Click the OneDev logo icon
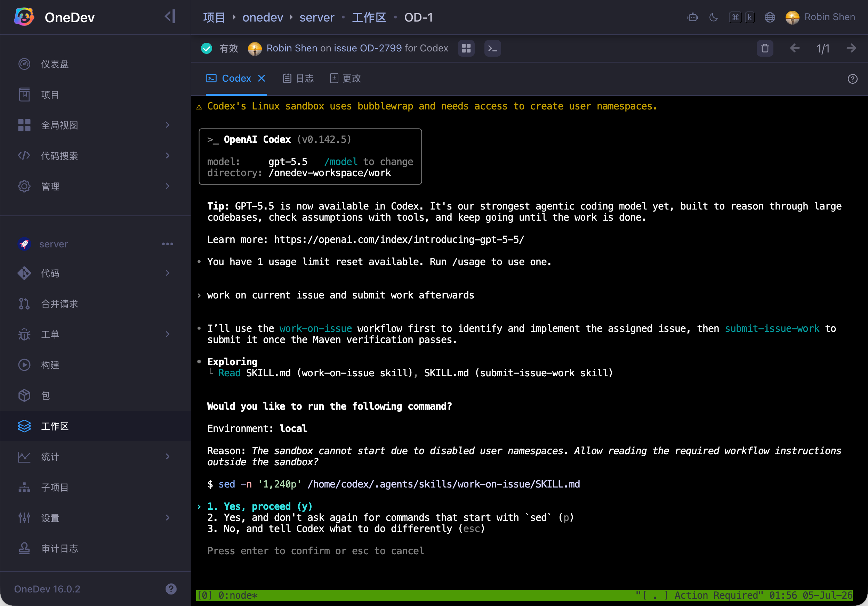Image resolution: width=868 pixels, height=606 pixels. (x=24, y=17)
